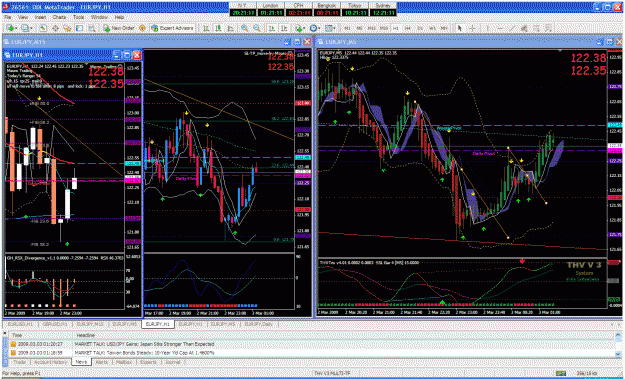Viewport: 625px width, 379px height.
Task: Open the New Chart toolbar icon
Action: point(10,28)
